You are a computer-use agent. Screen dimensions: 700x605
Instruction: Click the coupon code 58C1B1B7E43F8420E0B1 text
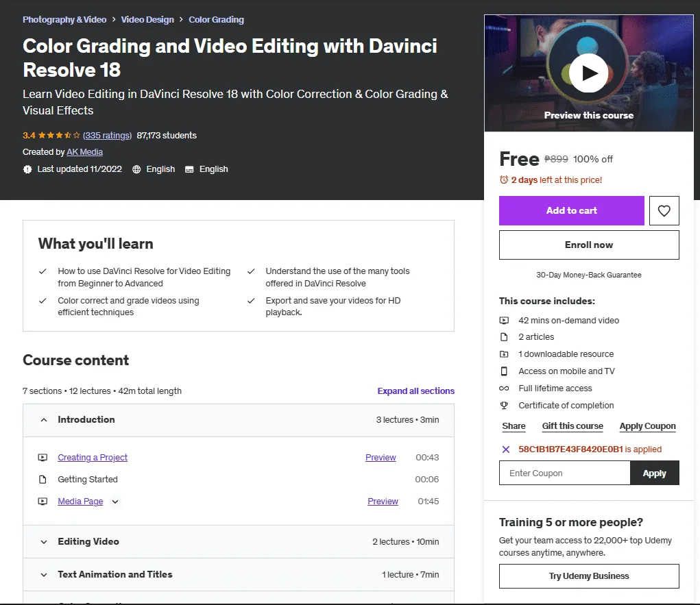[x=570, y=449]
